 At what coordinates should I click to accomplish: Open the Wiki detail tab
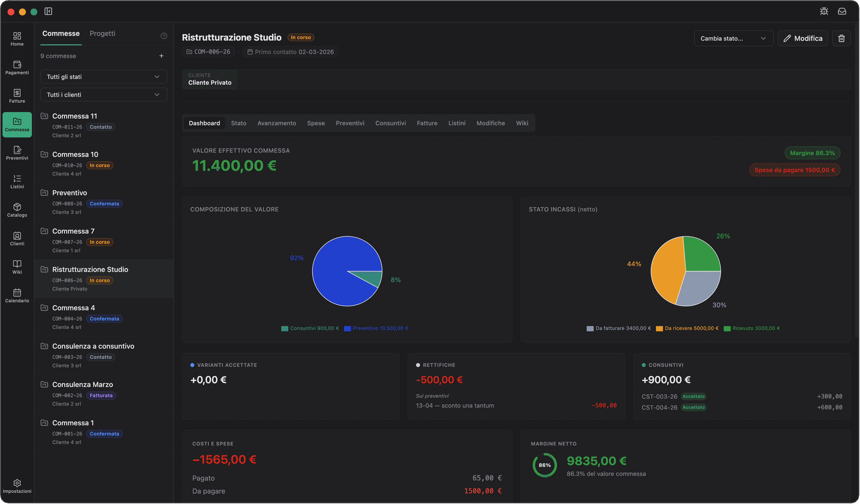click(x=522, y=123)
